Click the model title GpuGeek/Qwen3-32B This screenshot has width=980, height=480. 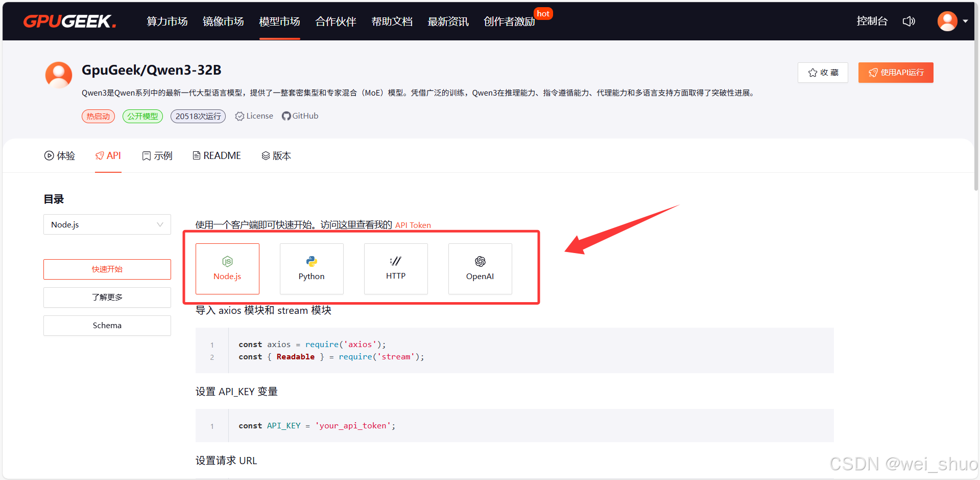152,70
